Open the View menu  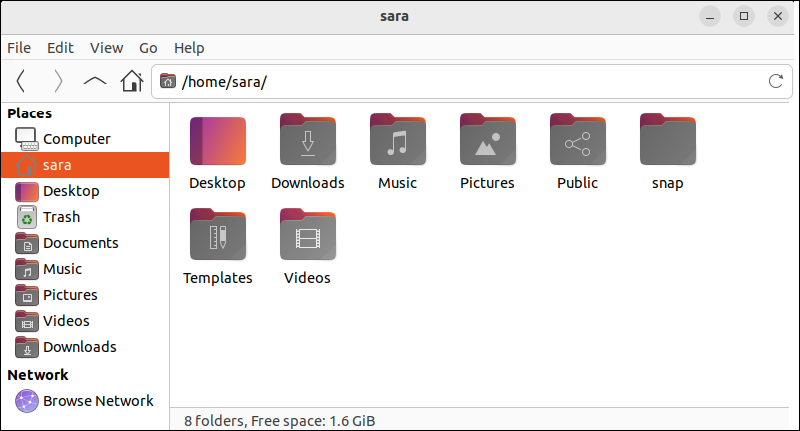[106, 48]
